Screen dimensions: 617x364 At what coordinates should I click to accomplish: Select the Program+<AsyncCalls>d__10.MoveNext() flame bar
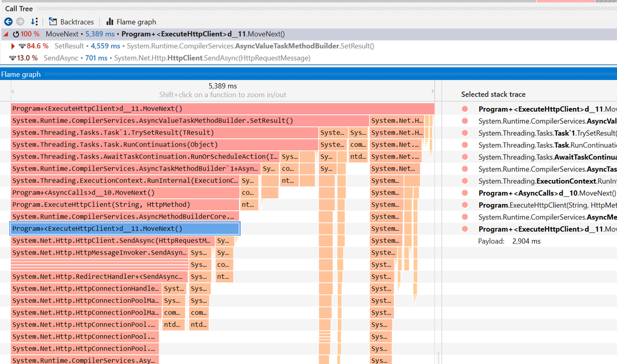point(125,192)
